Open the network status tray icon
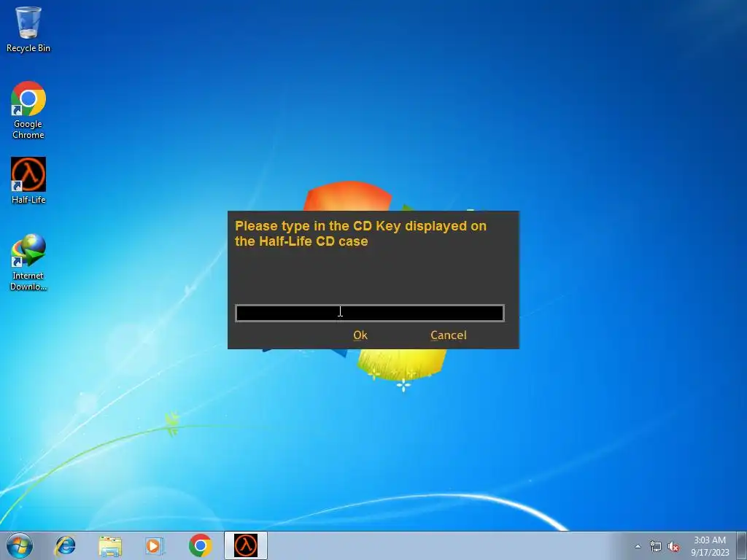The height and width of the screenshot is (560, 747). point(656,546)
